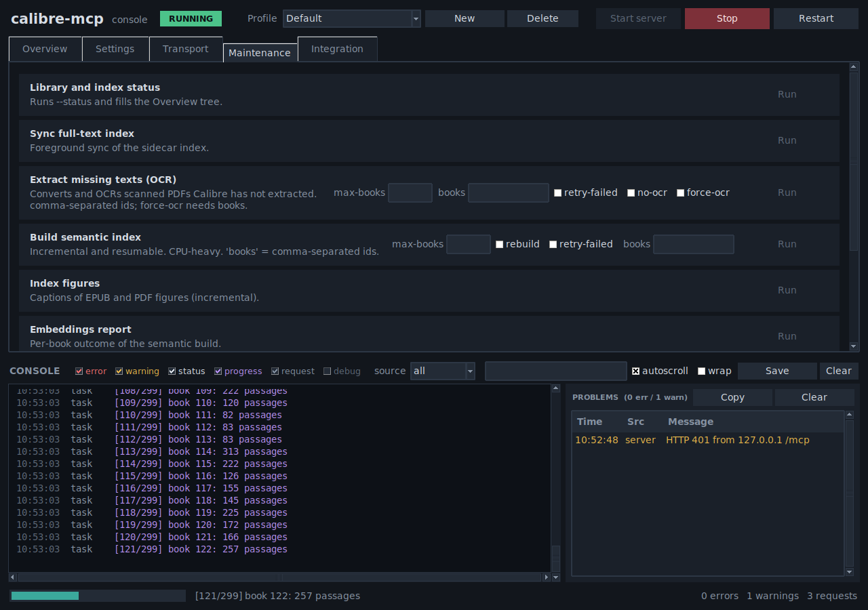Click the Problems table scroll-down arrow

click(x=849, y=572)
